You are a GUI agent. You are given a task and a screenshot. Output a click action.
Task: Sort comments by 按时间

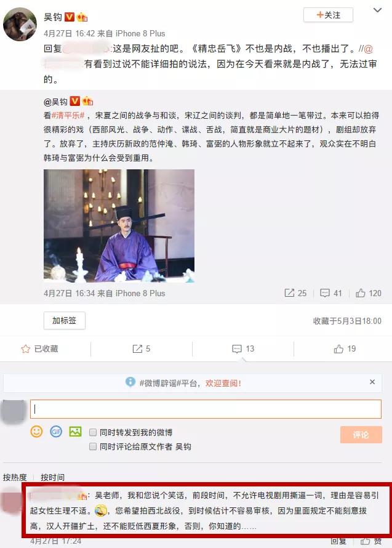53,477
